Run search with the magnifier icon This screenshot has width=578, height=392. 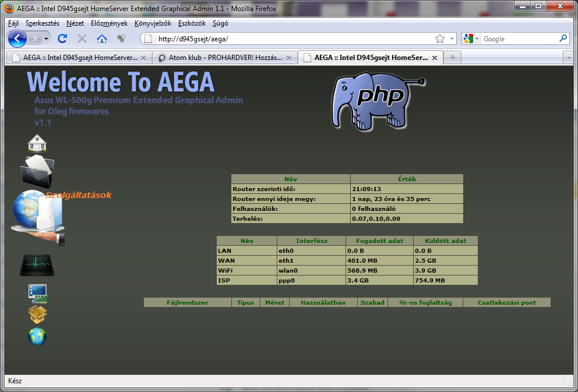[563, 38]
